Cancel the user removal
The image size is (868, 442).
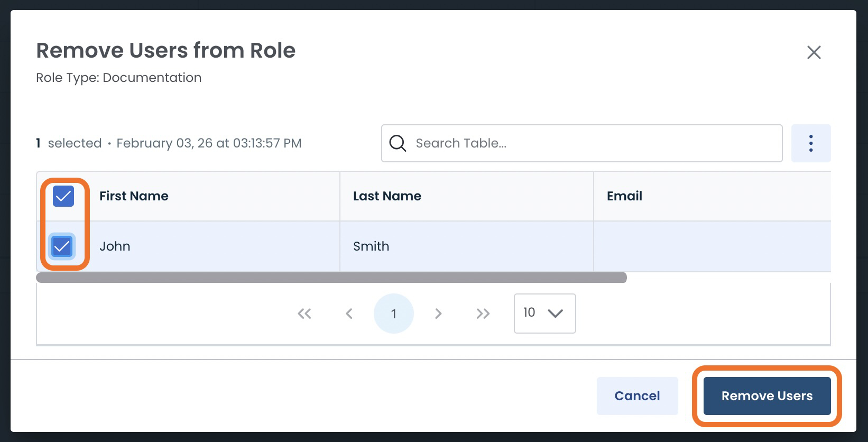tap(638, 396)
